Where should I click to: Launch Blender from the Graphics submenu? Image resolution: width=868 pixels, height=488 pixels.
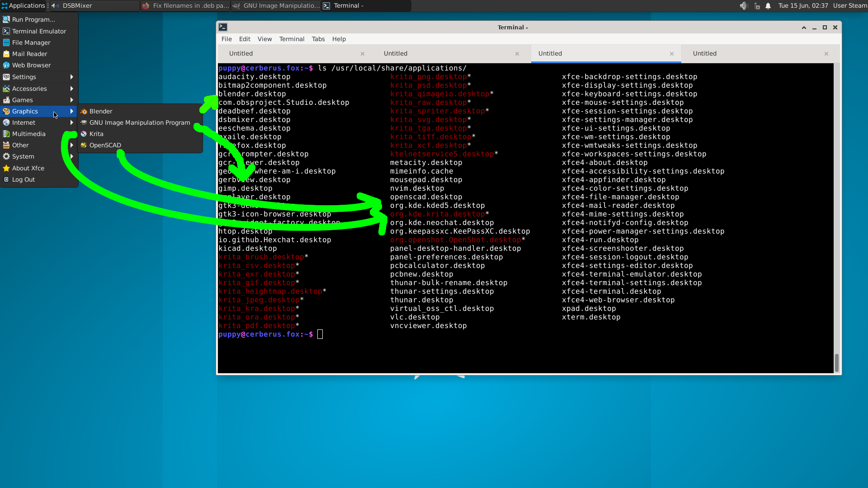(100, 111)
